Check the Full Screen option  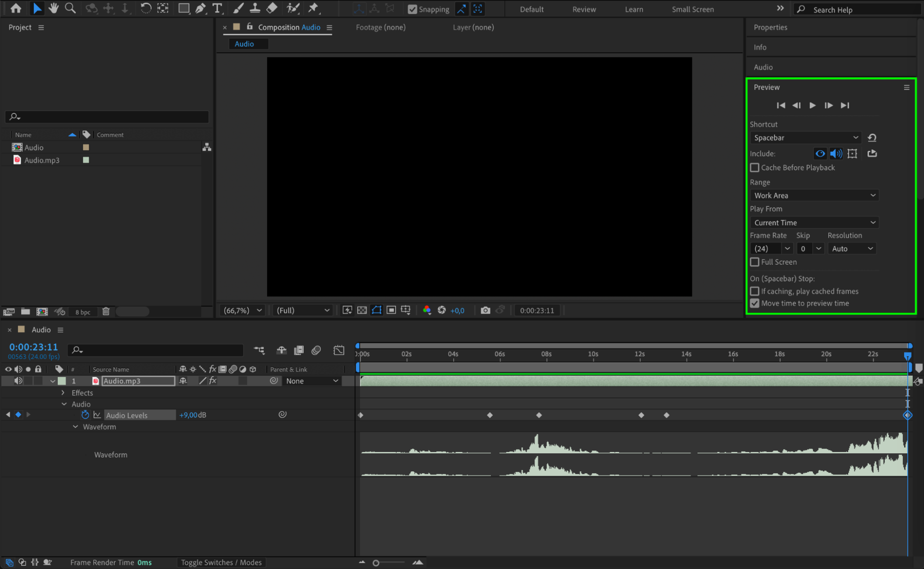coord(755,262)
